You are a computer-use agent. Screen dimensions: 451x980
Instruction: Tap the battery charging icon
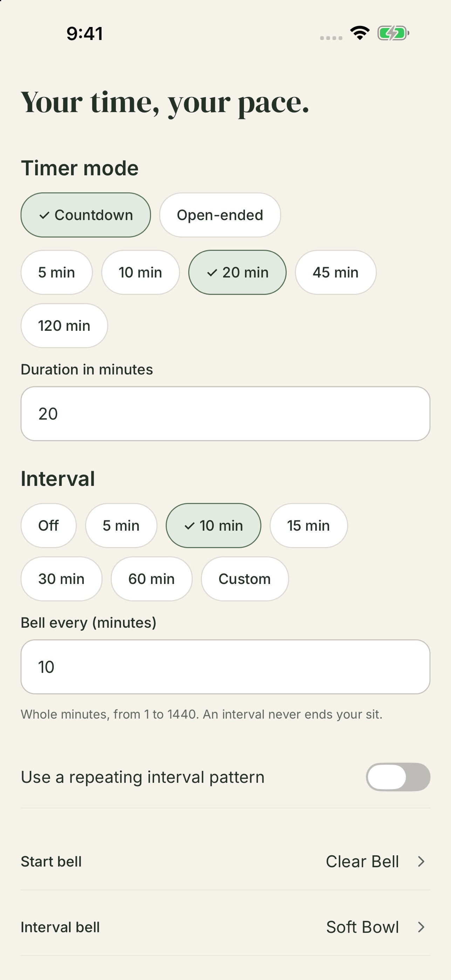(393, 33)
